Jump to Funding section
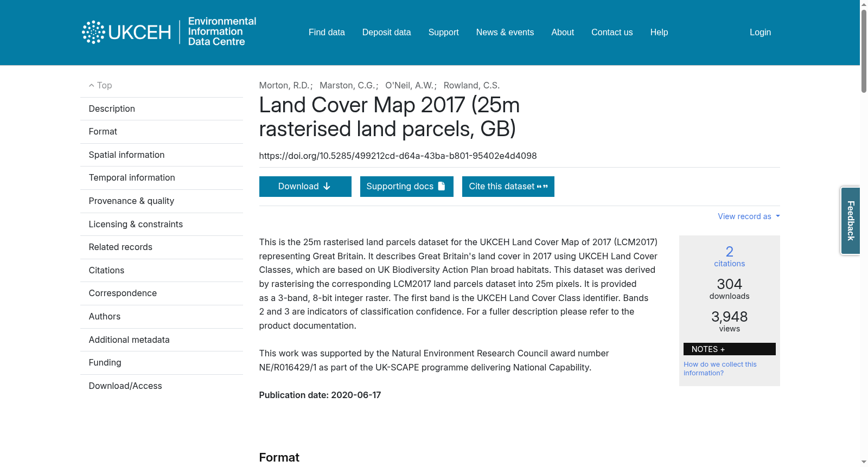The width and height of the screenshot is (868, 467). coord(162,363)
